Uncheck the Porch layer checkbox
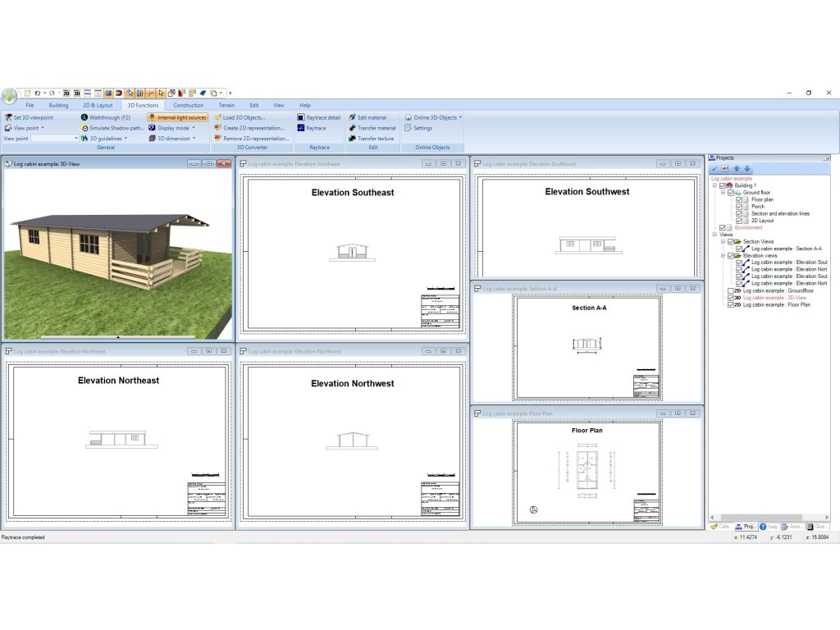The image size is (840, 630). point(739,207)
